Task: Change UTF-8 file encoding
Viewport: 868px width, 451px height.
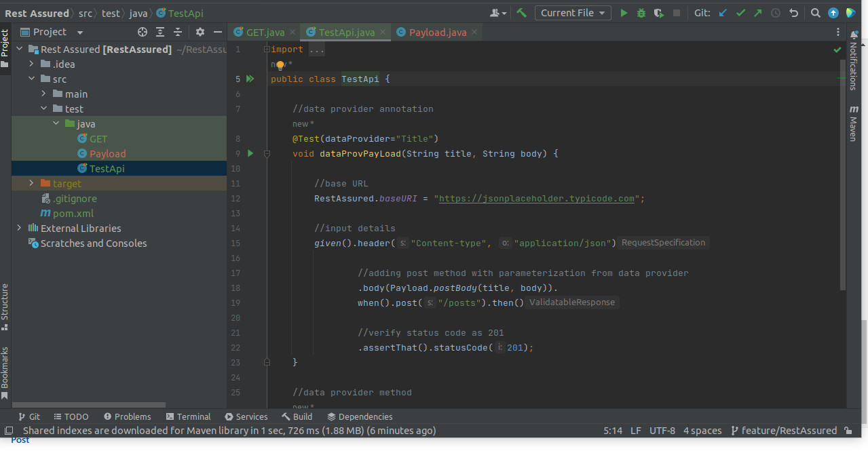Action: (x=662, y=431)
